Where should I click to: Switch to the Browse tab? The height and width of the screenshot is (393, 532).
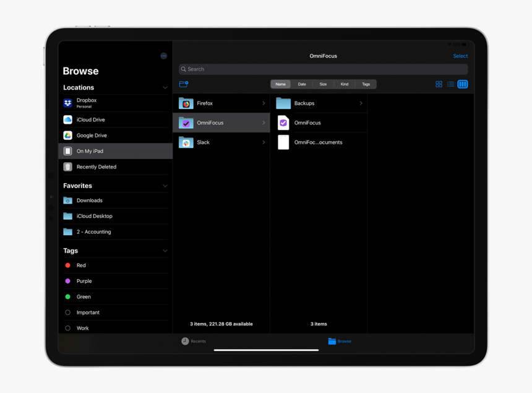click(x=340, y=341)
